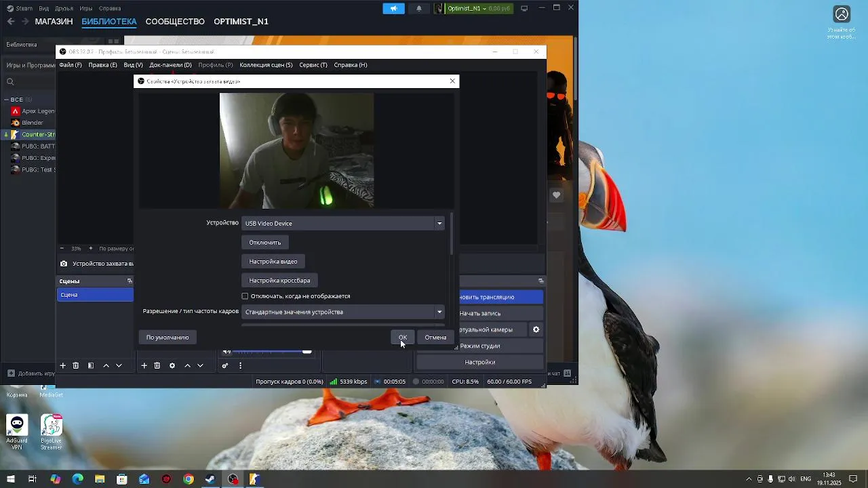This screenshot has height=488, width=868.
Task: Click the properties dialog vertical scrollbar
Action: point(452,234)
